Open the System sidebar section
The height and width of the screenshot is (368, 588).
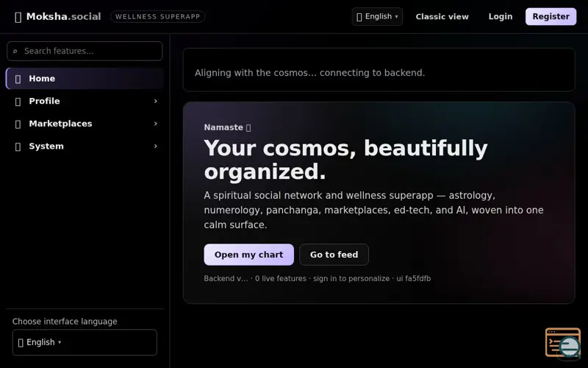[x=85, y=146]
